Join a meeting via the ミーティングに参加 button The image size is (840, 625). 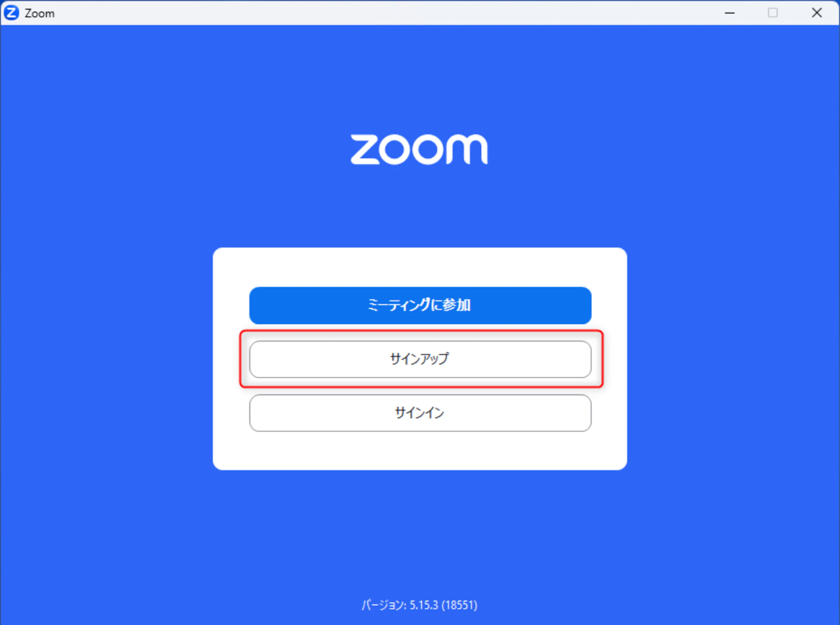point(420,306)
